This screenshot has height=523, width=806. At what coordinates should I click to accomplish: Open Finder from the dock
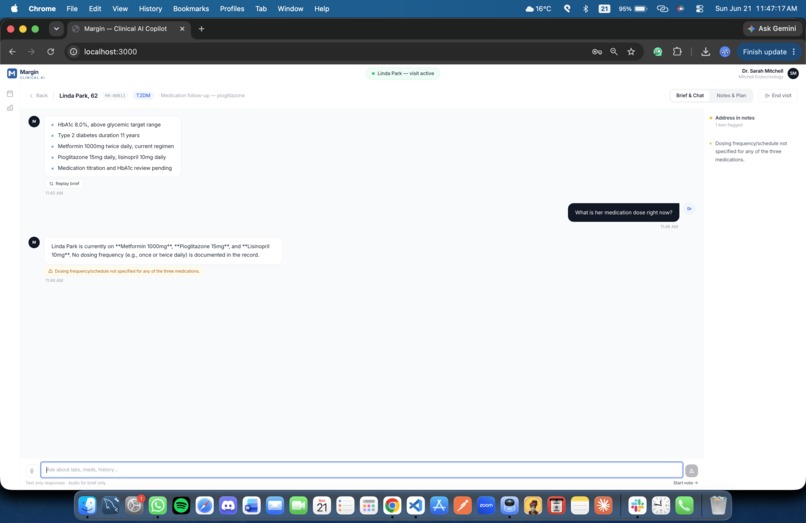(87, 506)
